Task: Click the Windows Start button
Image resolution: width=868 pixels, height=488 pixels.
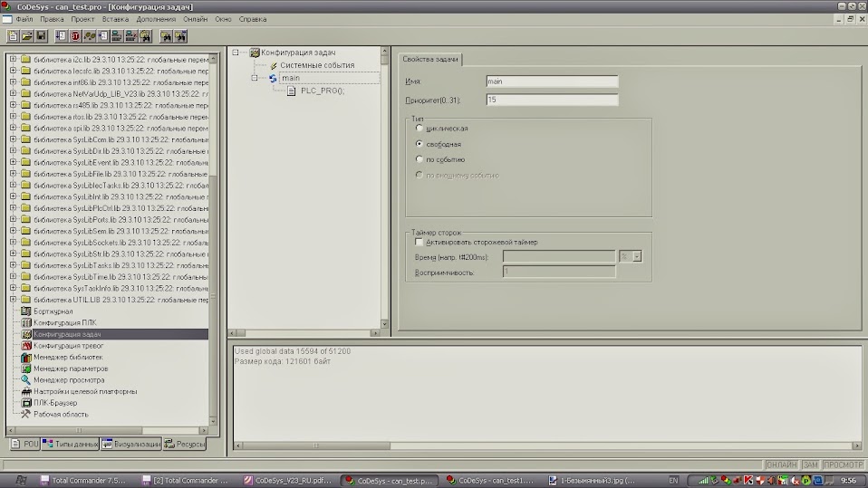Action: [x=21, y=480]
